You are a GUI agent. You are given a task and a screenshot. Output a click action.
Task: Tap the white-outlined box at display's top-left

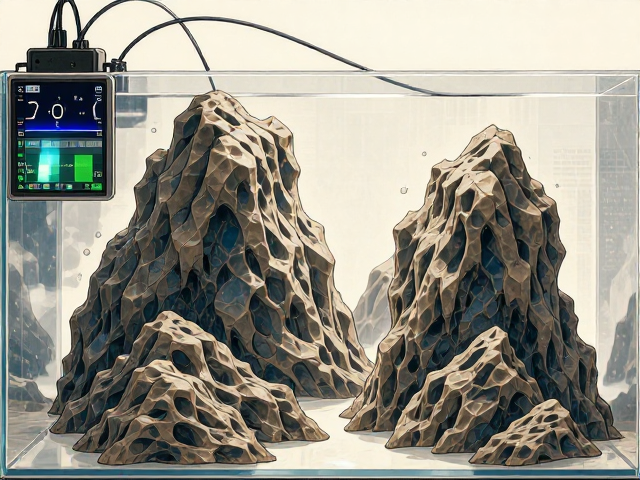coord(33,89)
